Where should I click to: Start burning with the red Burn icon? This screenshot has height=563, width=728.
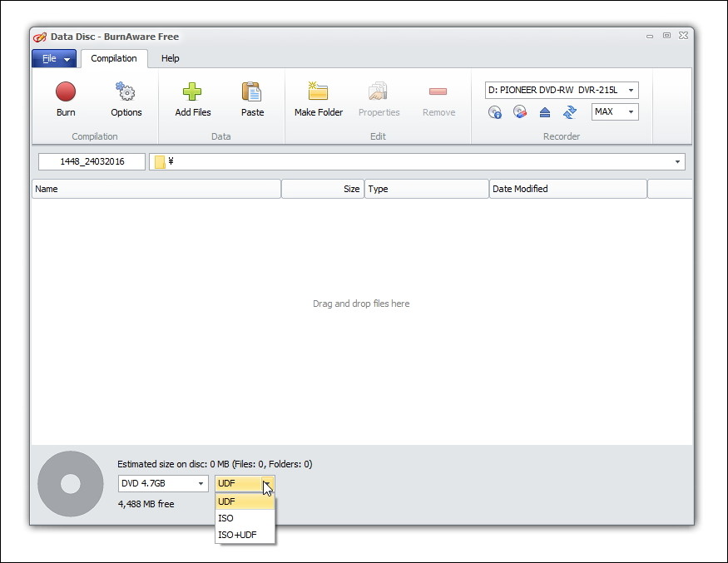(x=66, y=92)
